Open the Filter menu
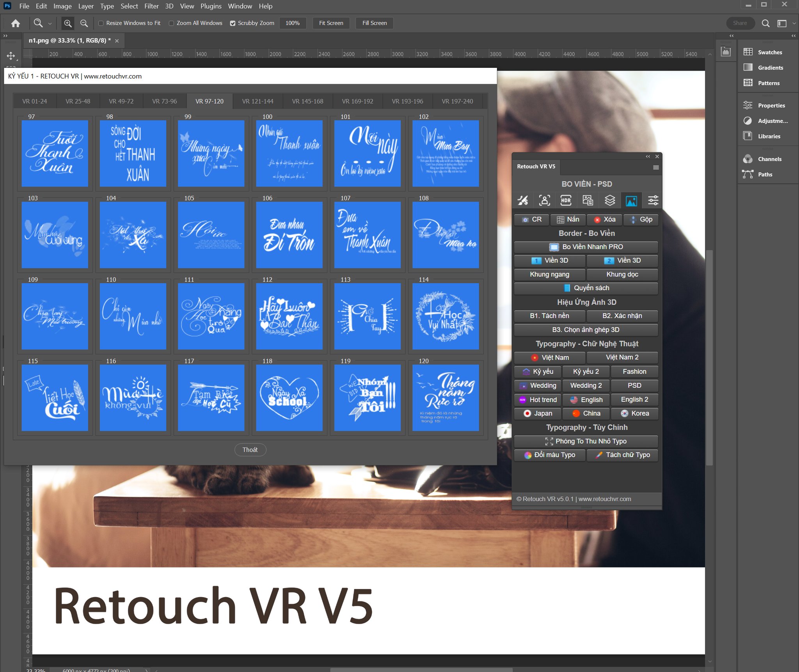This screenshot has height=672, width=799. coord(151,6)
